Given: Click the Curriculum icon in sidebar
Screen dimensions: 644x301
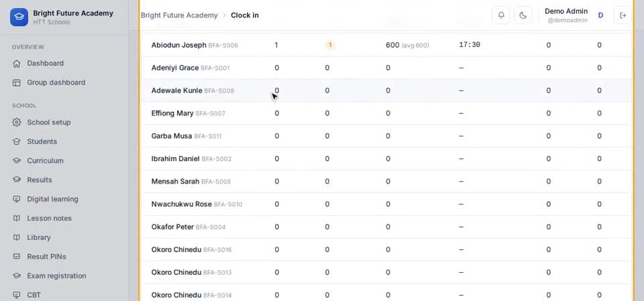Looking at the screenshot, I should pyautogui.click(x=16, y=161).
